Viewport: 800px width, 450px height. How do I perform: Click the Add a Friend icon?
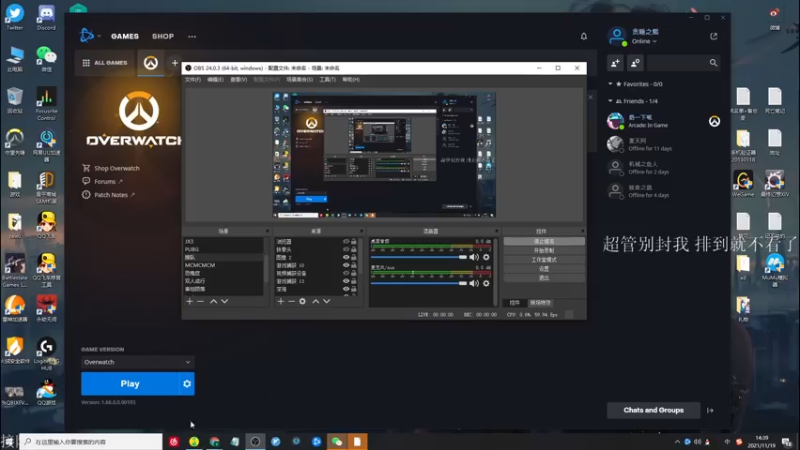615,63
